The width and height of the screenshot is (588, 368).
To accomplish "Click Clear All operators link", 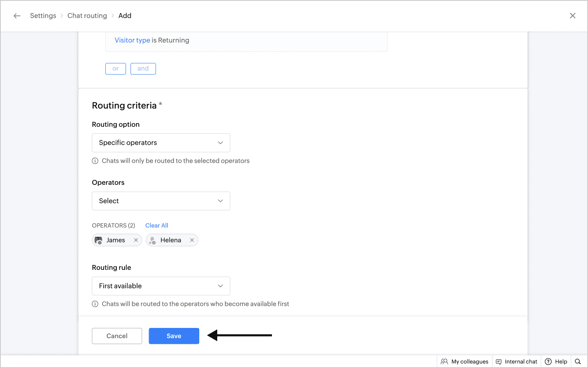I will click(157, 225).
